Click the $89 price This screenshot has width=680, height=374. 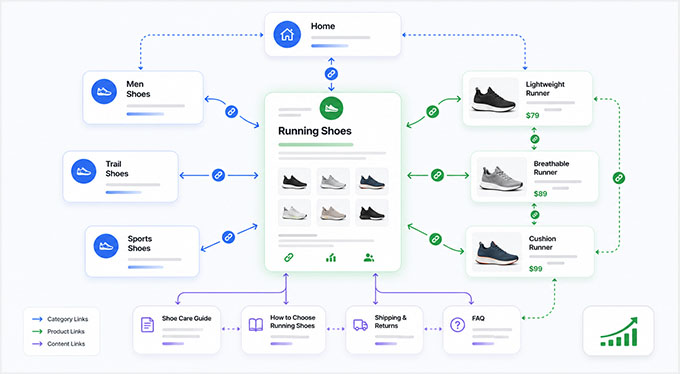(540, 194)
